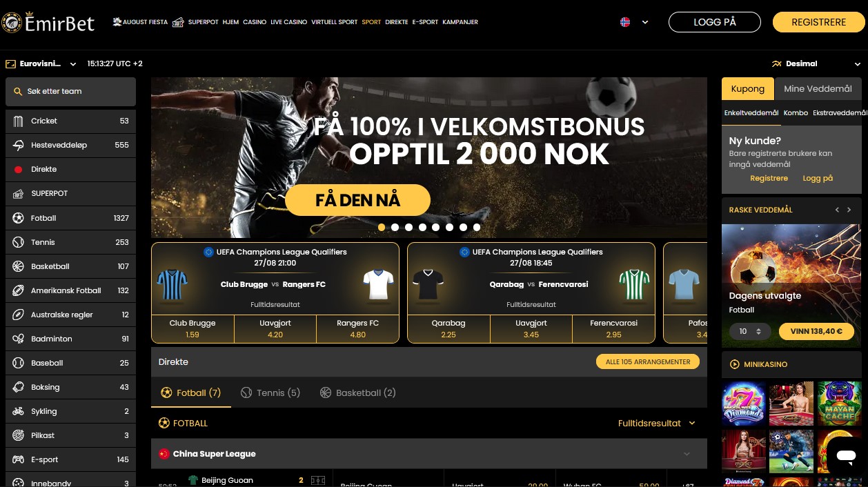Open the Tennis (5) live tab
The height and width of the screenshot is (487, 868).
point(270,392)
